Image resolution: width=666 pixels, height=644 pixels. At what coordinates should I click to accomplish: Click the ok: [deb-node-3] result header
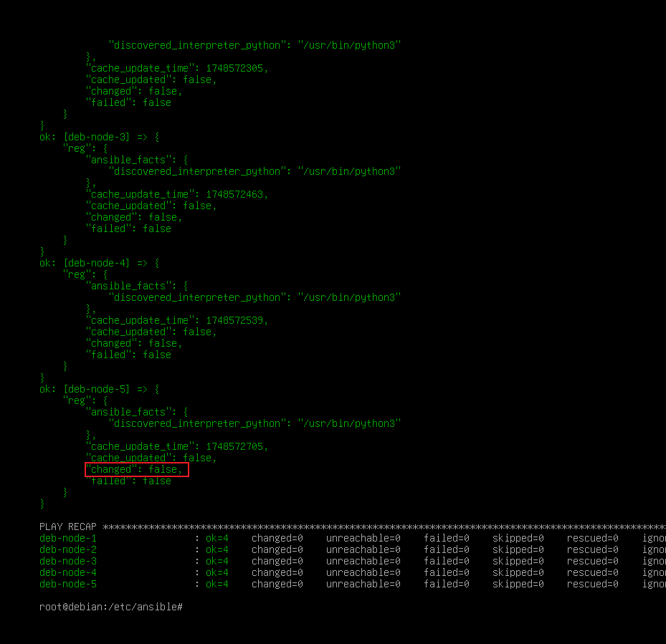(x=100, y=137)
